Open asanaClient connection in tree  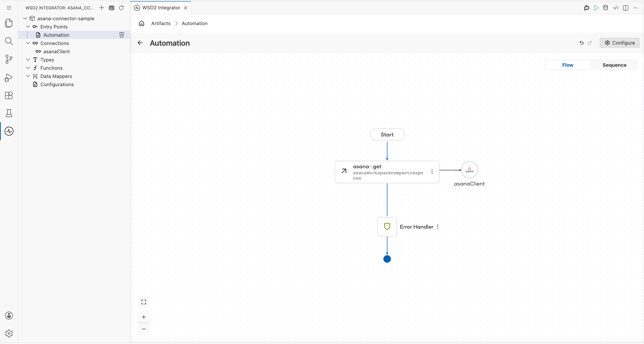coord(57,51)
